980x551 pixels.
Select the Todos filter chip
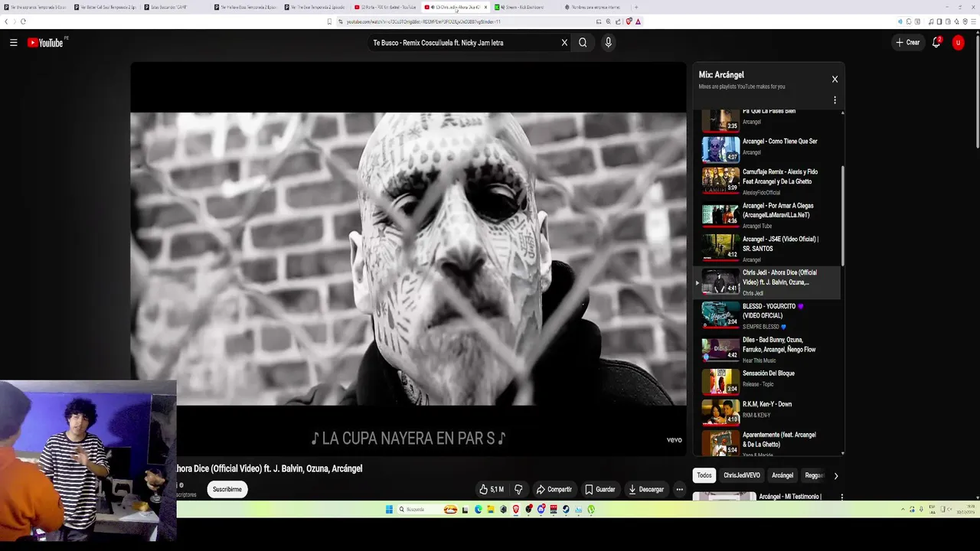click(704, 475)
